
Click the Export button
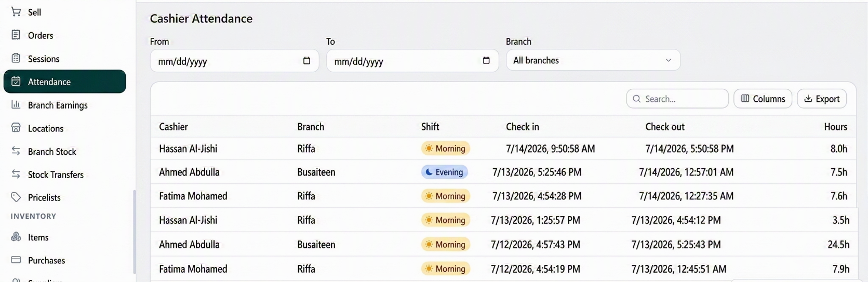point(822,99)
